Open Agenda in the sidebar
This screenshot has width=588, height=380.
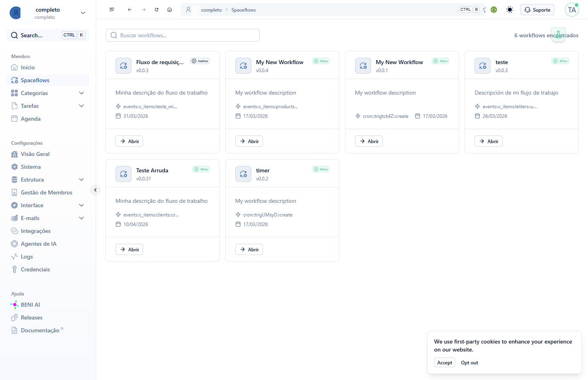48,119
